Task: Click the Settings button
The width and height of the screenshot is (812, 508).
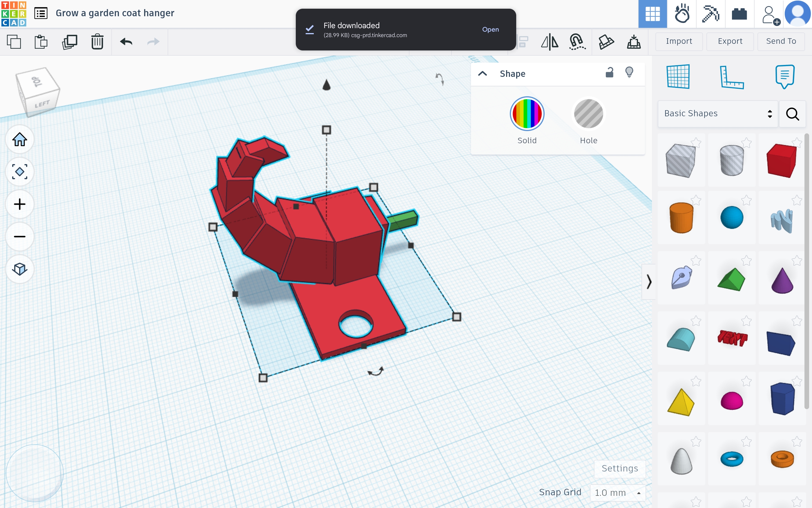Action: (619, 468)
